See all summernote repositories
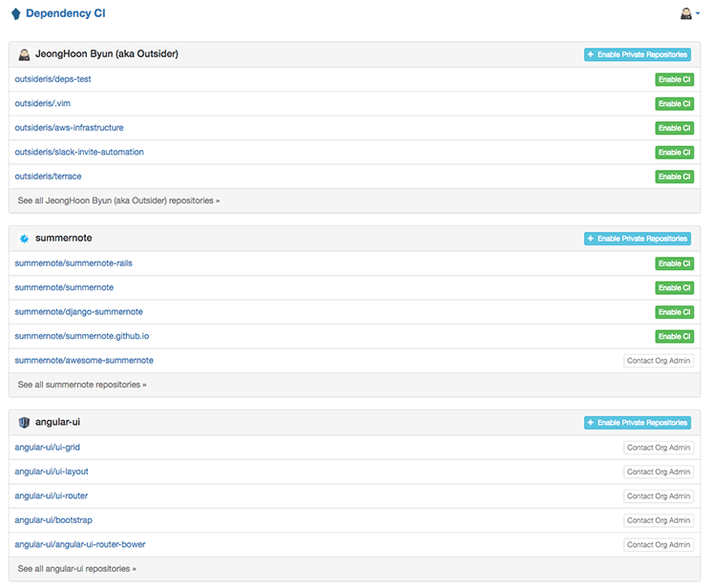The width and height of the screenshot is (716, 588). pos(82,385)
